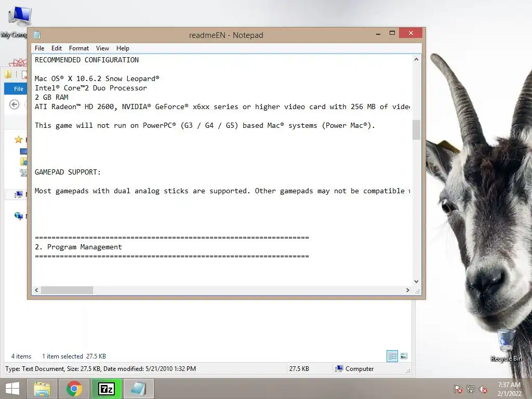Click the "GAMEPAD SUPPORT:" line
This screenshot has width=532, height=399.
[x=68, y=172]
